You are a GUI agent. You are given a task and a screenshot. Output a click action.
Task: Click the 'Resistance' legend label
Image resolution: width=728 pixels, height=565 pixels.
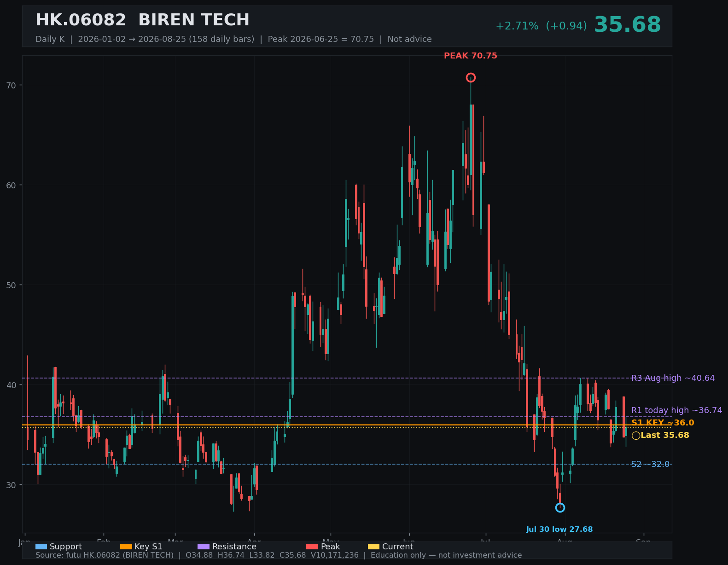[234, 547]
